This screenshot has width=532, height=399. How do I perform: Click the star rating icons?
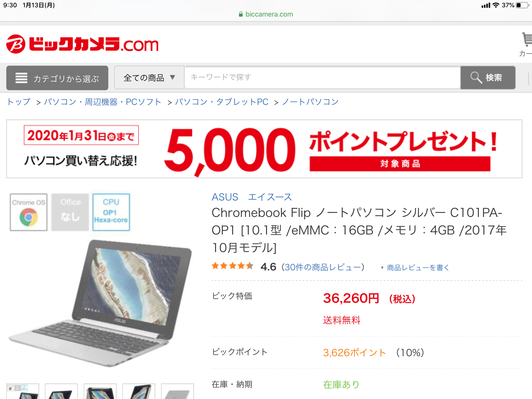232,266
